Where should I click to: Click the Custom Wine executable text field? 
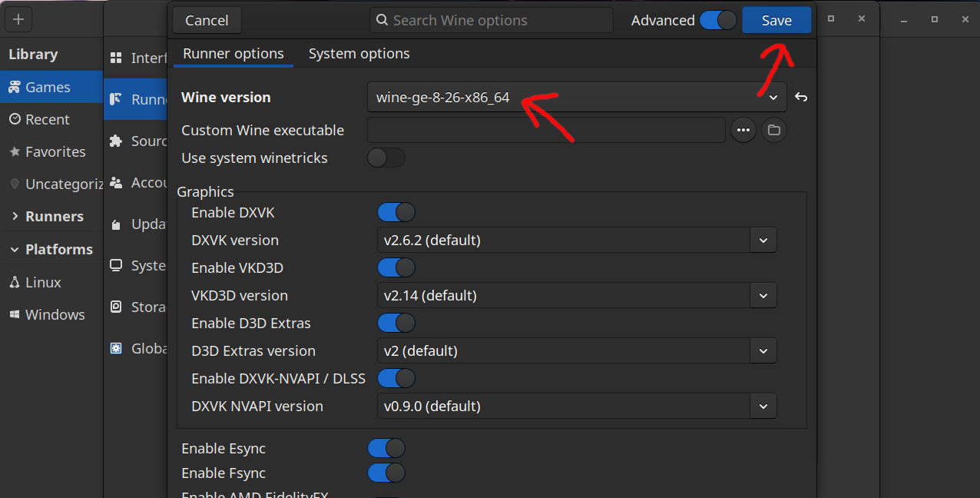546,131
